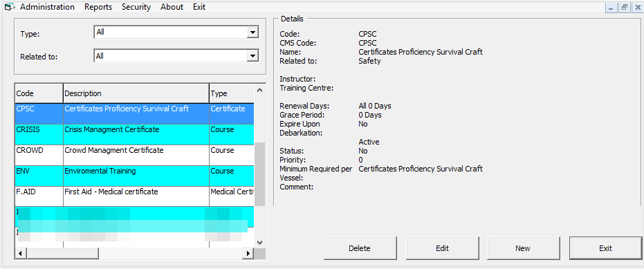The image size is (644, 269).
Task: Select Enviromental Training description
Action: pos(136,176)
